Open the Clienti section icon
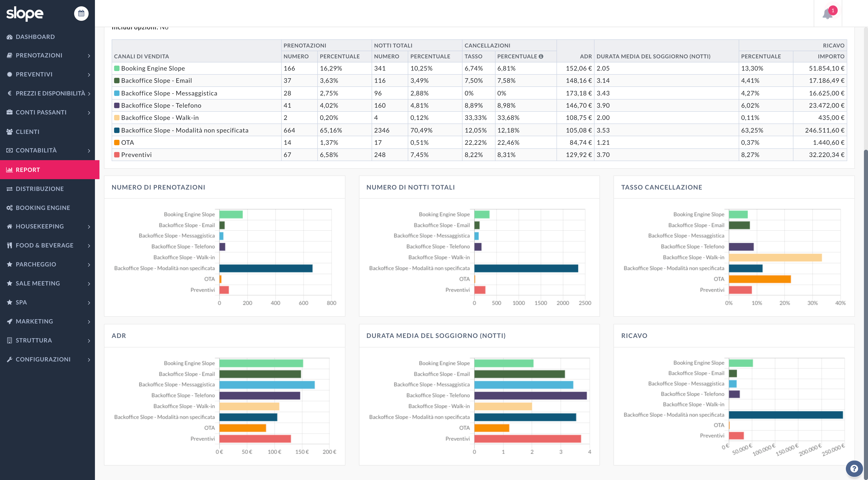 pos(9,132)
